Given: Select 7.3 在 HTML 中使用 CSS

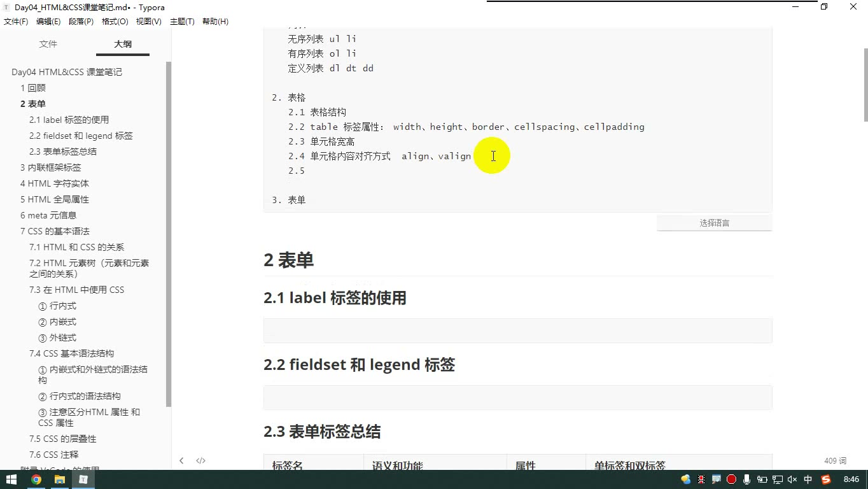Looking at the screenshot, I should click(77, 290).
